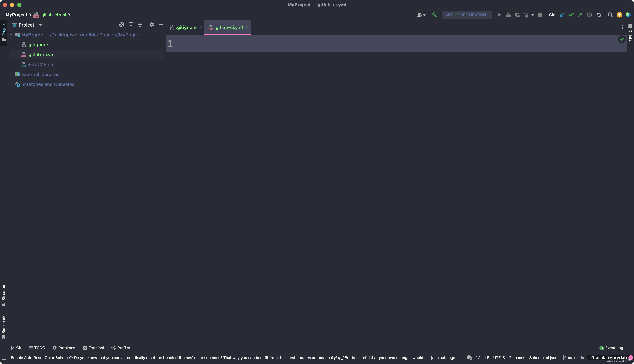634x364 pixels.
Task: Select Scratches and Consoles node
Action: [x=48, y=84]
